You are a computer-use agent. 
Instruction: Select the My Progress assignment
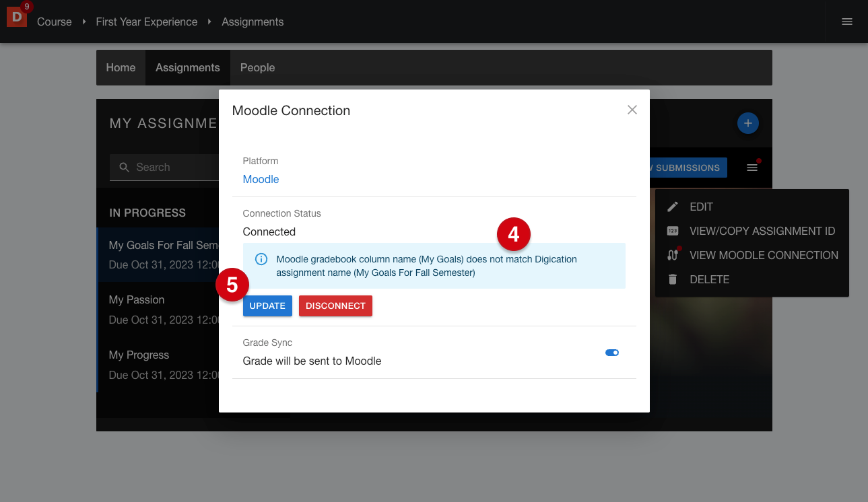click(x=158, y=365)
